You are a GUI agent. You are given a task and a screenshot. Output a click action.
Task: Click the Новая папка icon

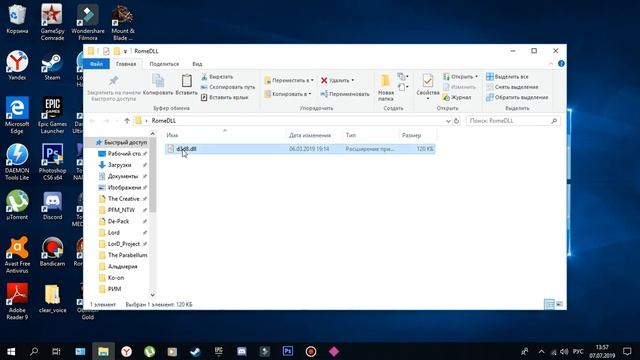pyautogui.click(x=385, y=81)
